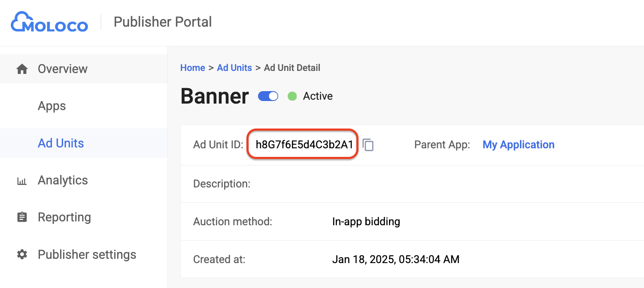Click the clipboard icon beside Reporting
Screen dimensions: 644x288
tap(22, 218)
